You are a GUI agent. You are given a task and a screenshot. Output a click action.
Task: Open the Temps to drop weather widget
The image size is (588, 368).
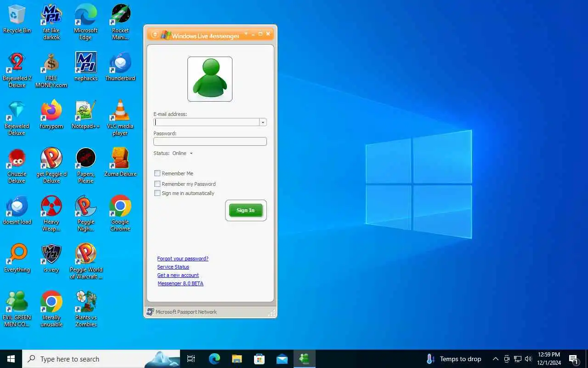[453, 359]
